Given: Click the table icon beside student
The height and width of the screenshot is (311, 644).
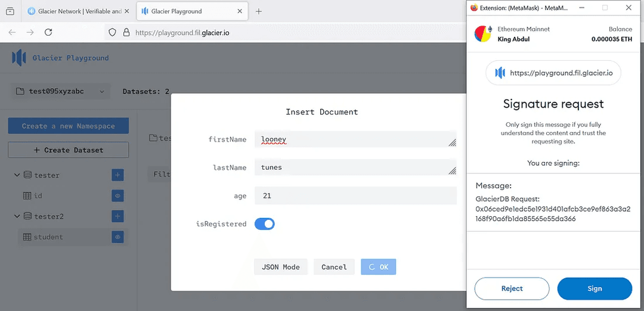Looking at the screenshot, I should [27, 237].
